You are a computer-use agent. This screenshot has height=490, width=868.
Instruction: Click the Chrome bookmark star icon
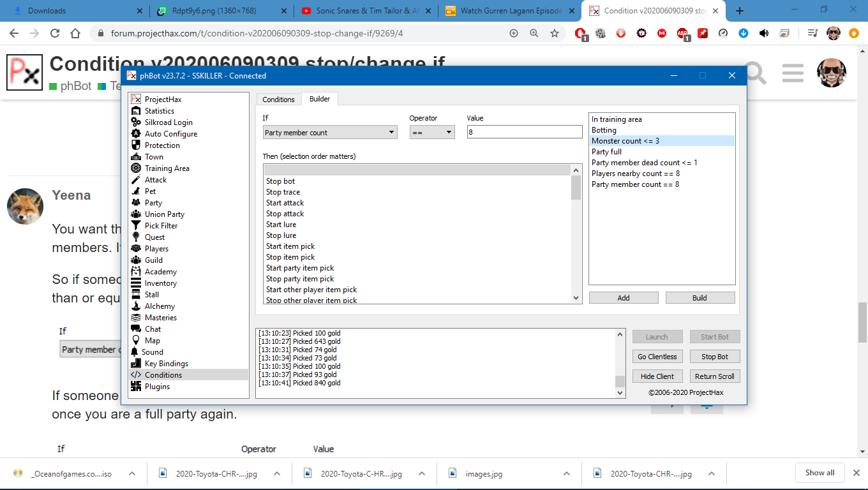(x=555, y=33)
